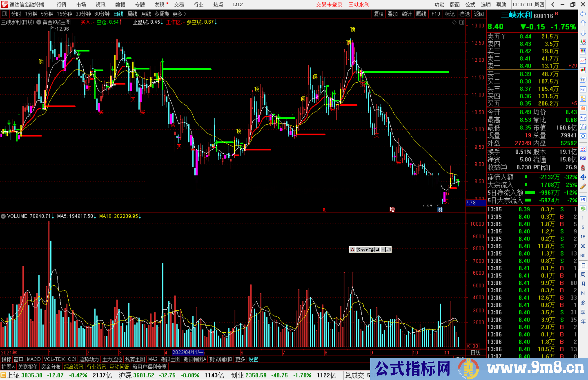Click the back arrow sidebar icon
The image size is (588, 380).
(583, 14)
